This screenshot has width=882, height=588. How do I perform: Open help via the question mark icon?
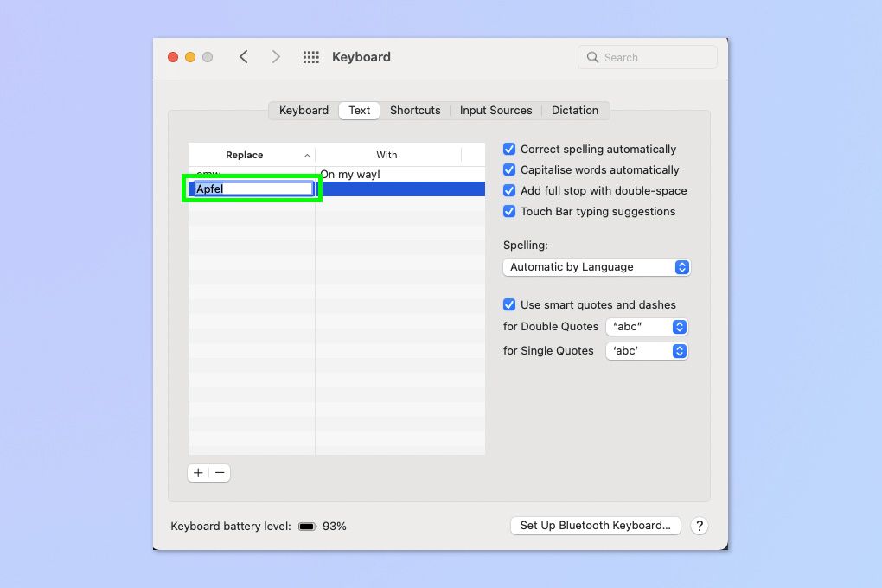700,526
